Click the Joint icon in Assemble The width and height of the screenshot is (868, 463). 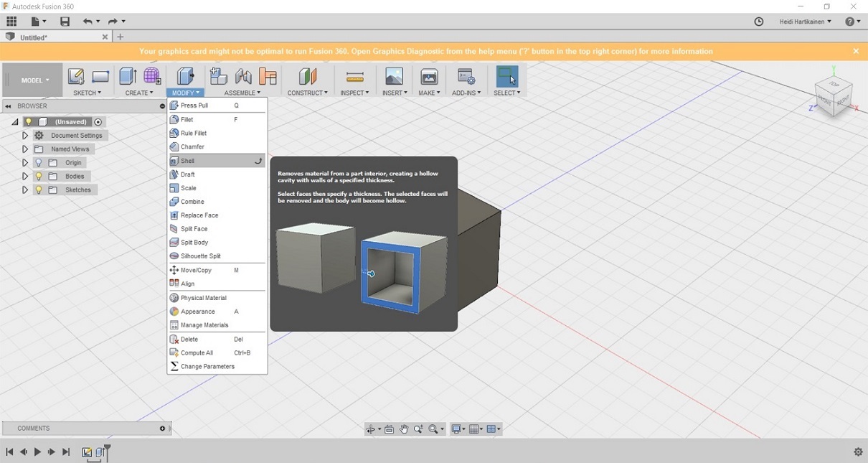244,76
